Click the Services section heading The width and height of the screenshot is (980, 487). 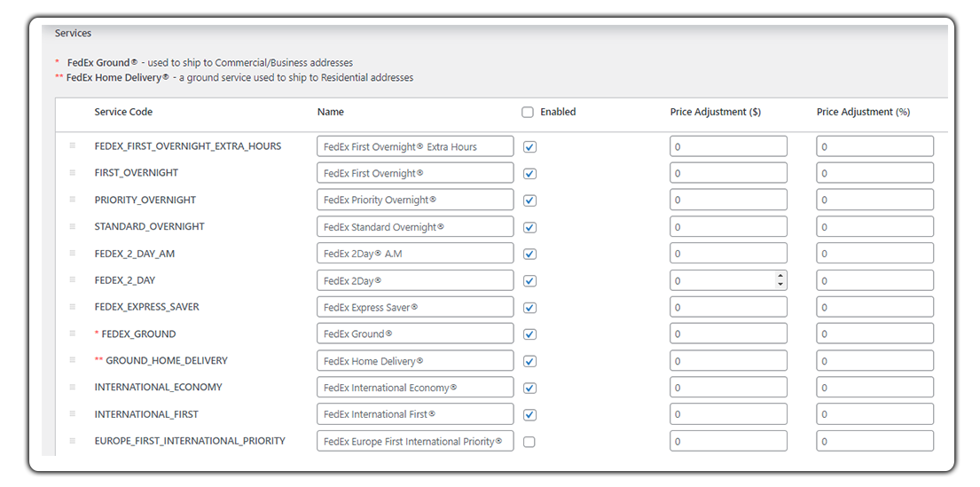pos(73,33)
